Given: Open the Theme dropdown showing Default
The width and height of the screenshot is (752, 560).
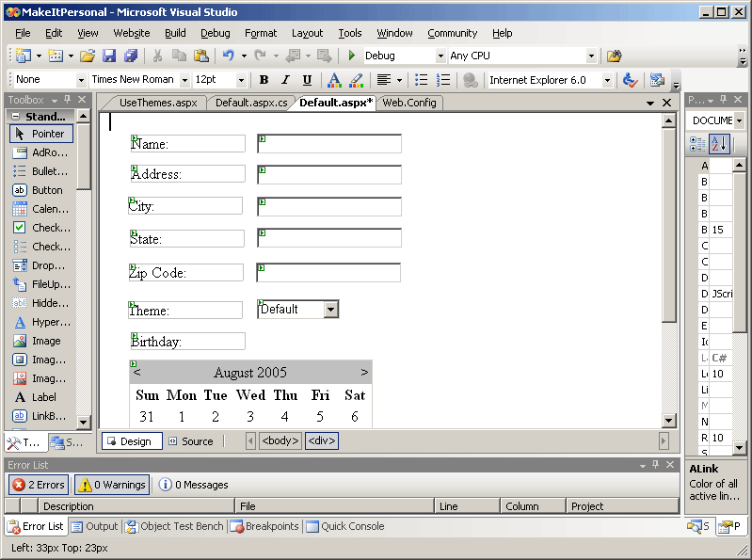Looking at the screenshot, I should [330, 309].
